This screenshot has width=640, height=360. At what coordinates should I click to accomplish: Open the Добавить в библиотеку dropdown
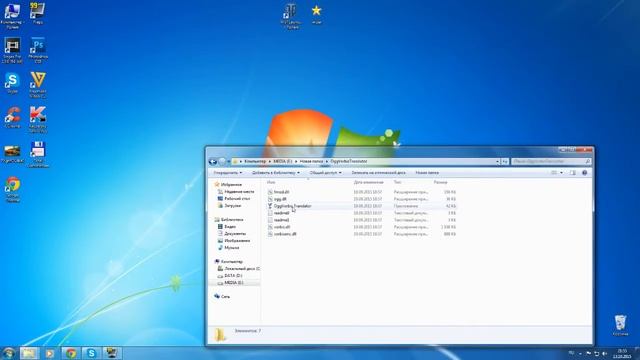(x=276, y=173)
